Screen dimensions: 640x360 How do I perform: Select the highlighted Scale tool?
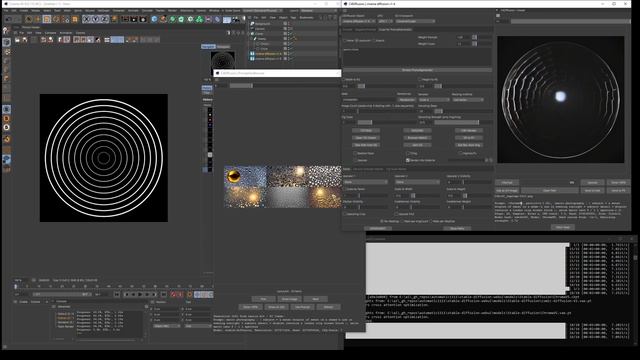coord(47,19)
